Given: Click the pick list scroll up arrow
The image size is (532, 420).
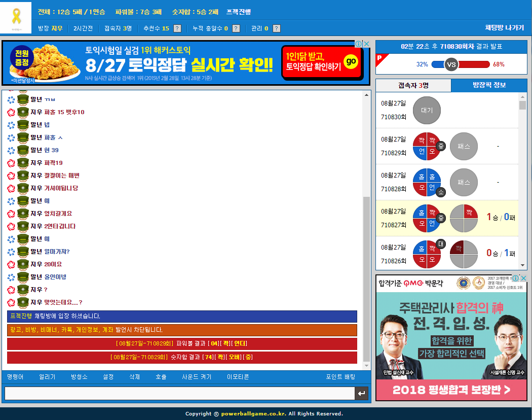Looking at the screenshot, I should pos(522,96).
